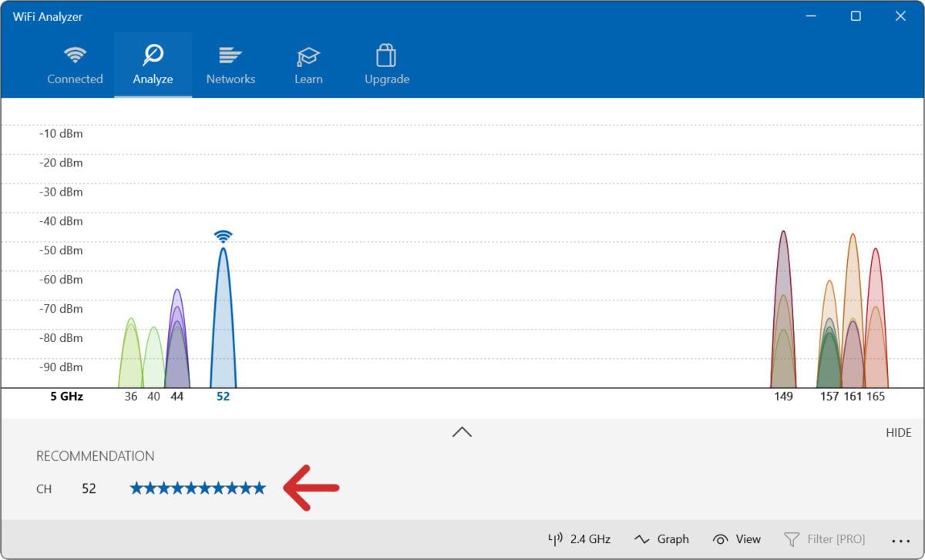Click the WiFi icon above channel 52 peak
Viewport: 925px width, 560px height.
click(224, 237)
